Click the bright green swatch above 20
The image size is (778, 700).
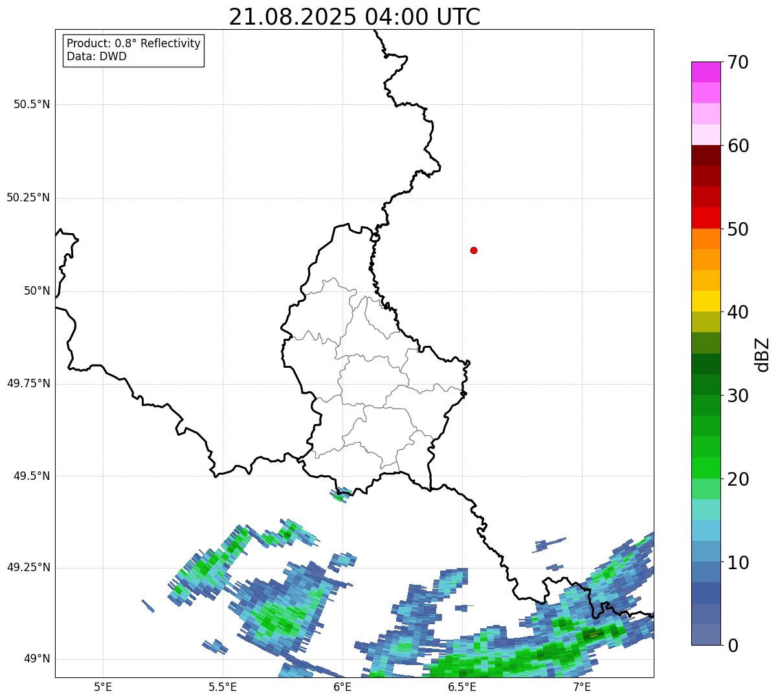706,468
